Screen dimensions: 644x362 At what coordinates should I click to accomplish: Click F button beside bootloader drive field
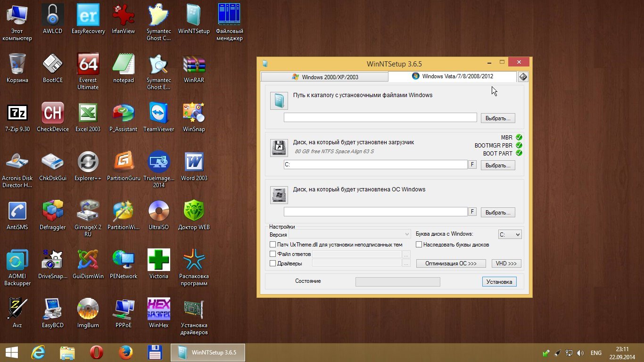(472, 165)
